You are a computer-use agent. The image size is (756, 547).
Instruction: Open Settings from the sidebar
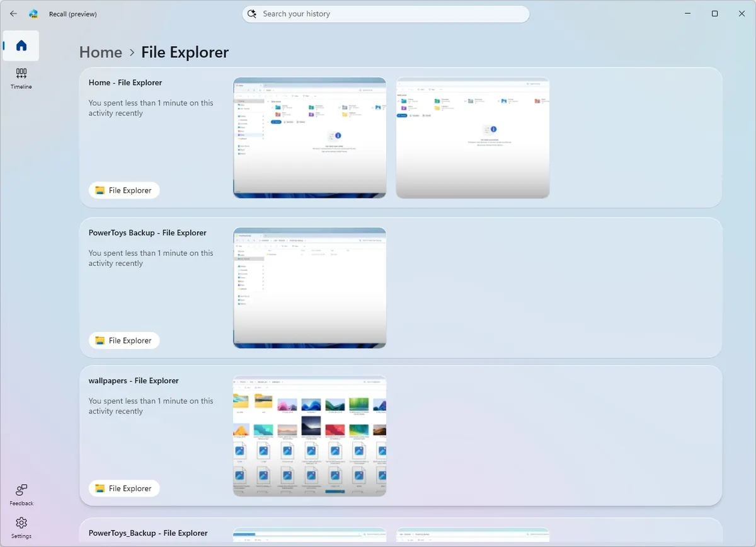click(21, 527)
